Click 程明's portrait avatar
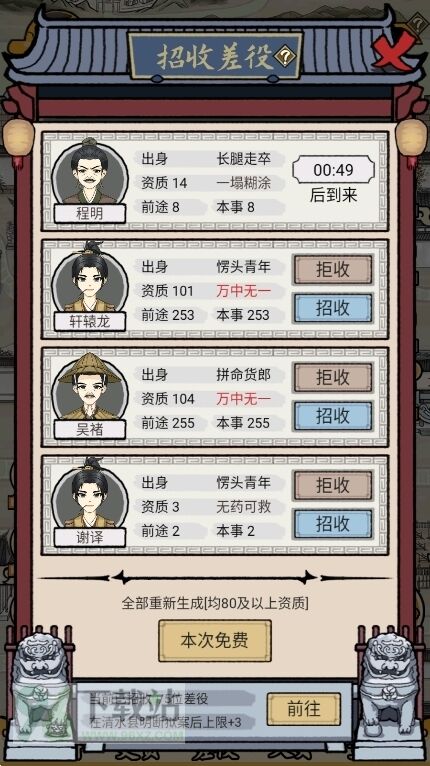Viewport: 430px width, 766px height. point(90,172)
